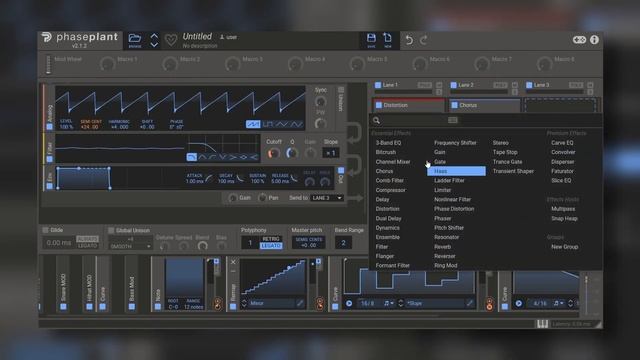Adjust the Cutoff knob
The width and height of the screenshot is (640, 360).
pyautogui.click(x=273, y=153)
